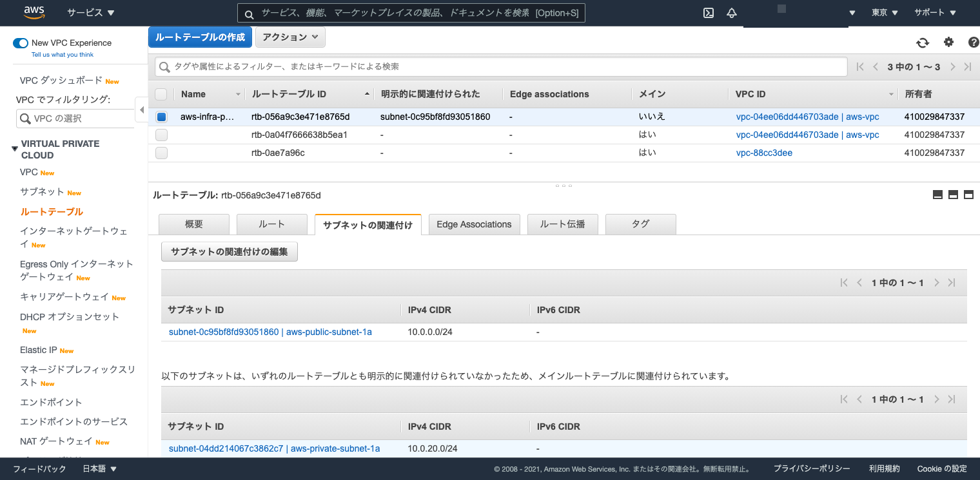Open the VPC ID column filter arrow
This screenshot has width=980, height=480.
tap(892, 94)
